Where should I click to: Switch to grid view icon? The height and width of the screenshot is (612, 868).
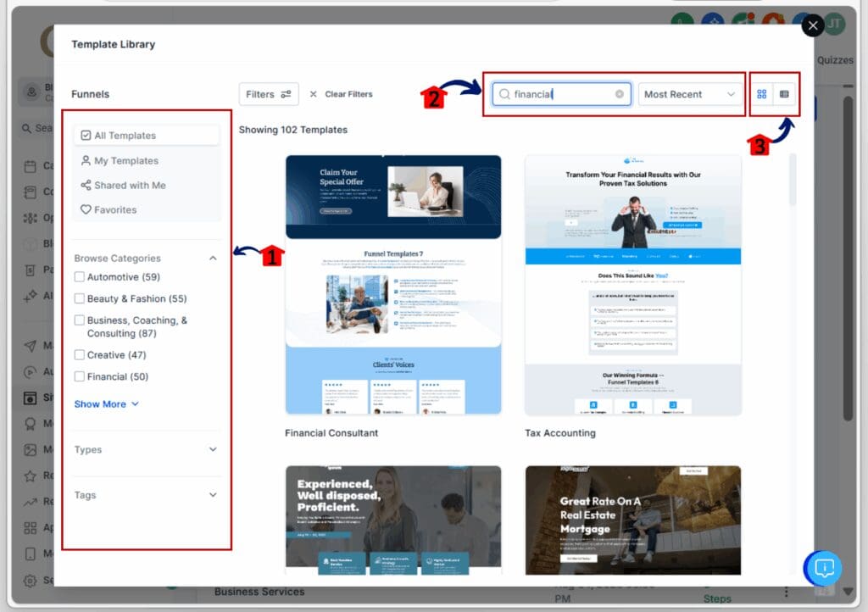[762, 94]
